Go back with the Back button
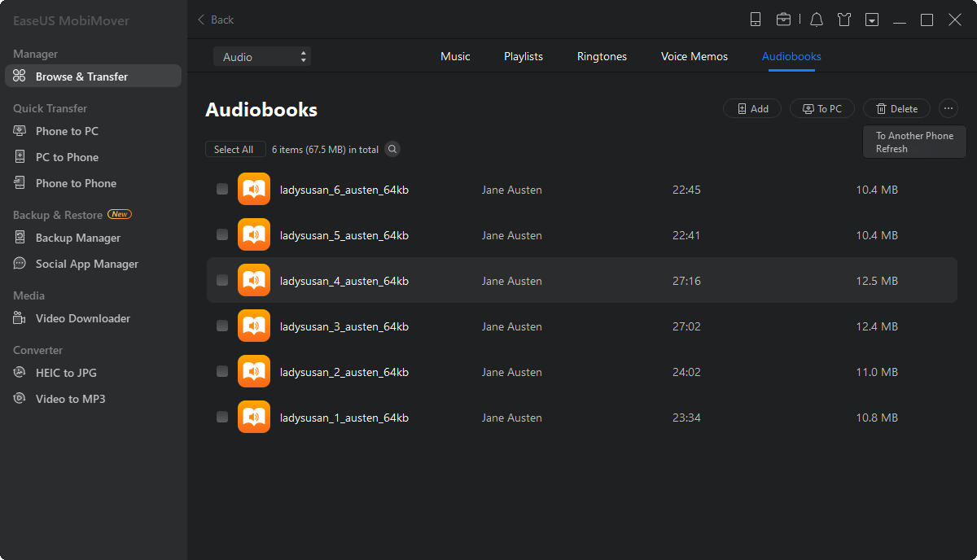The image size is (977, 560). [216, 20]
